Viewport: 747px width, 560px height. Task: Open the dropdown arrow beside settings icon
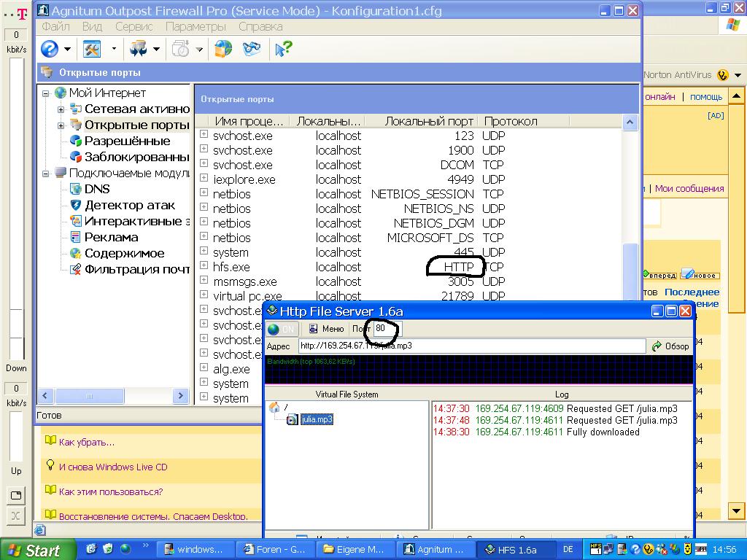point(114,49)
